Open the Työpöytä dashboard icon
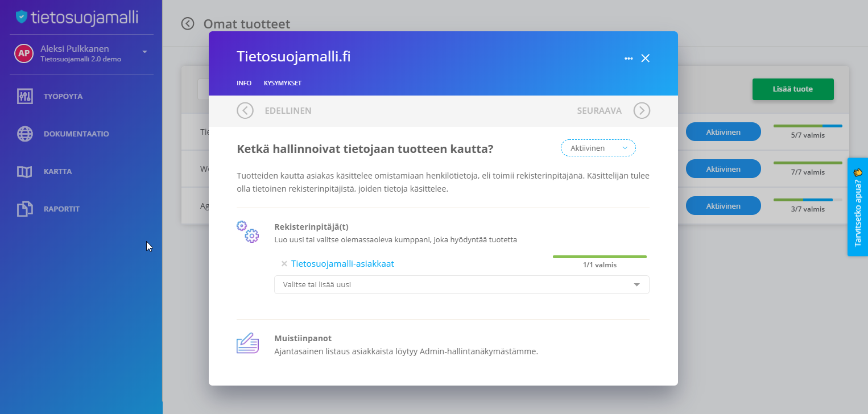This screenshot has height=414, width=868. pyautogui.click(x=24, y=96)
